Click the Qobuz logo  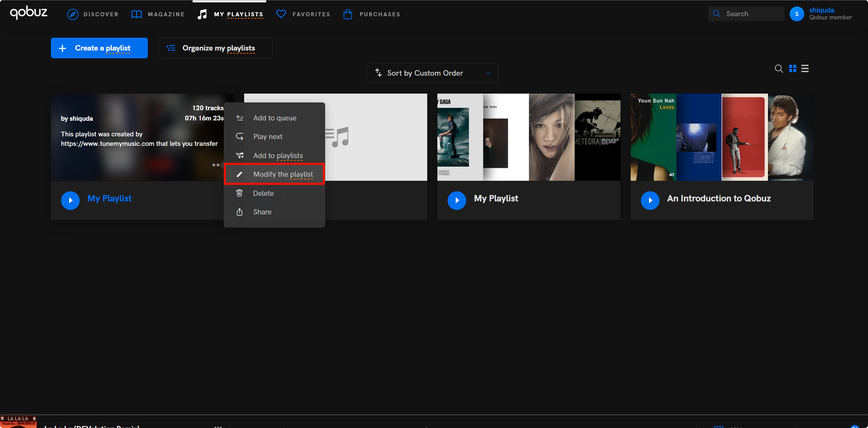28,13
